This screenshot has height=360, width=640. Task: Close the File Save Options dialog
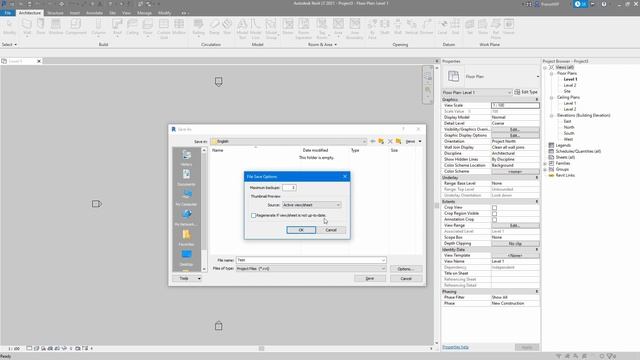[345, 176]
